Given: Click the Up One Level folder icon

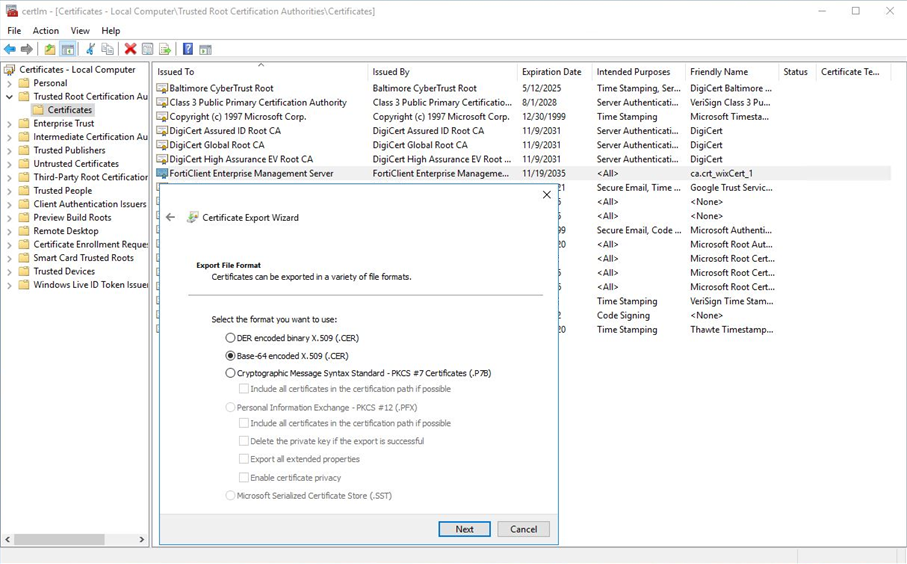Looking at the screenshot, I should (50, 50).
